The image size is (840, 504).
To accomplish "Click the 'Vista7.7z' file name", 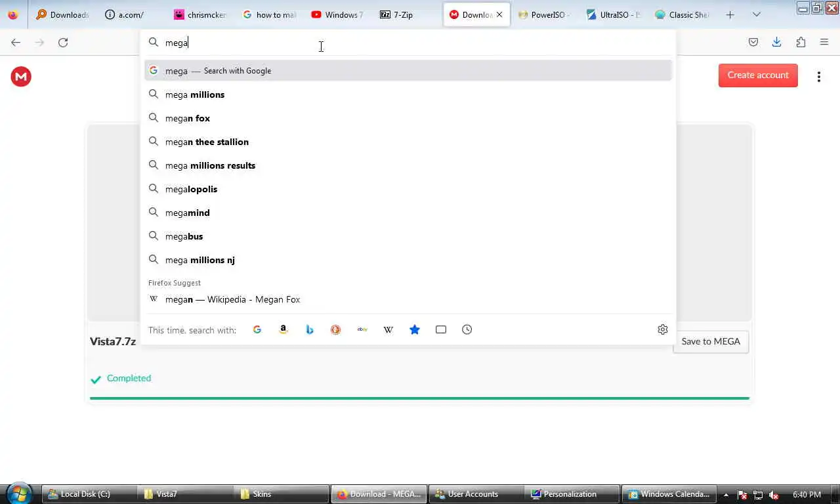I will pyautogui.click(x=113, y=341).
